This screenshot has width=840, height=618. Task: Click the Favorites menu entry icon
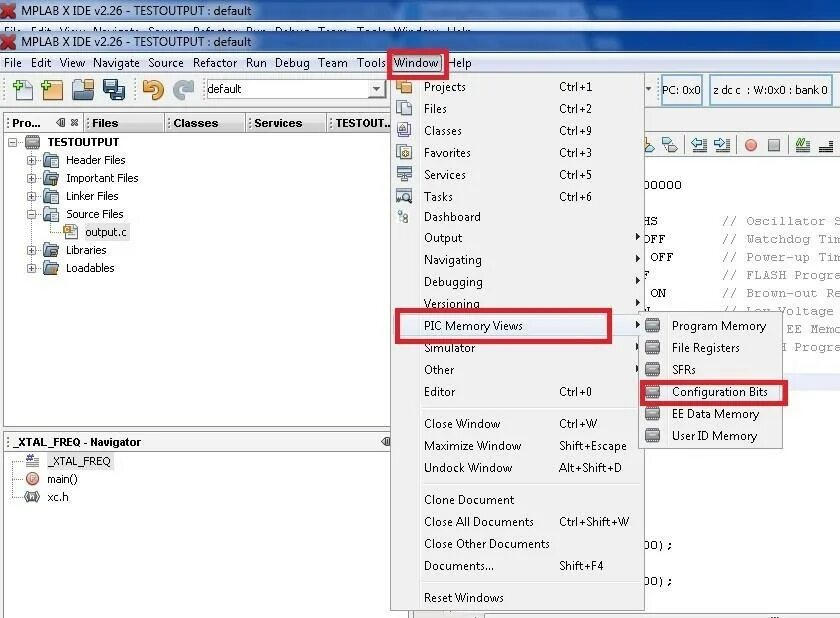click(x=404, y=152)
